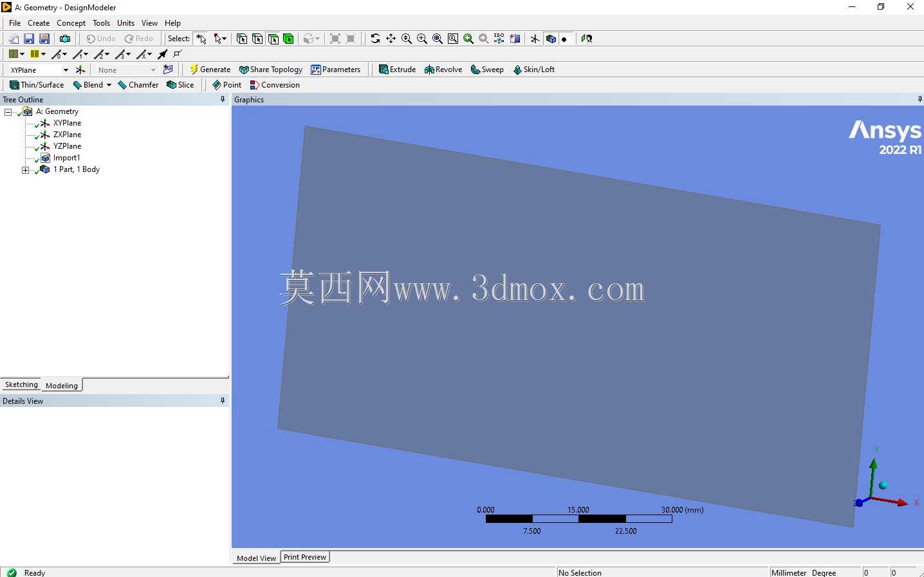
Task: Click the New Selection cursor icon
Action: (x=201, y=39)
